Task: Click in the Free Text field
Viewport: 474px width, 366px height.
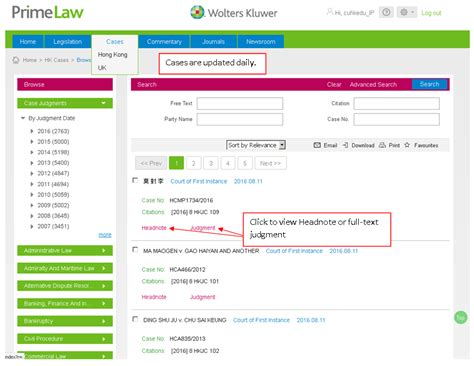Action: [x=240, y=103]
